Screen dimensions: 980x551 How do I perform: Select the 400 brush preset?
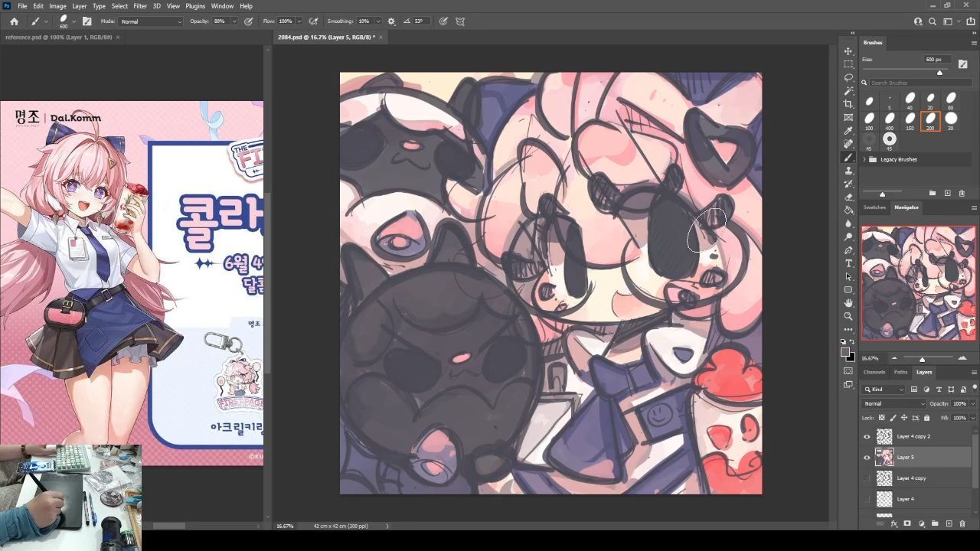coord(890,120)
